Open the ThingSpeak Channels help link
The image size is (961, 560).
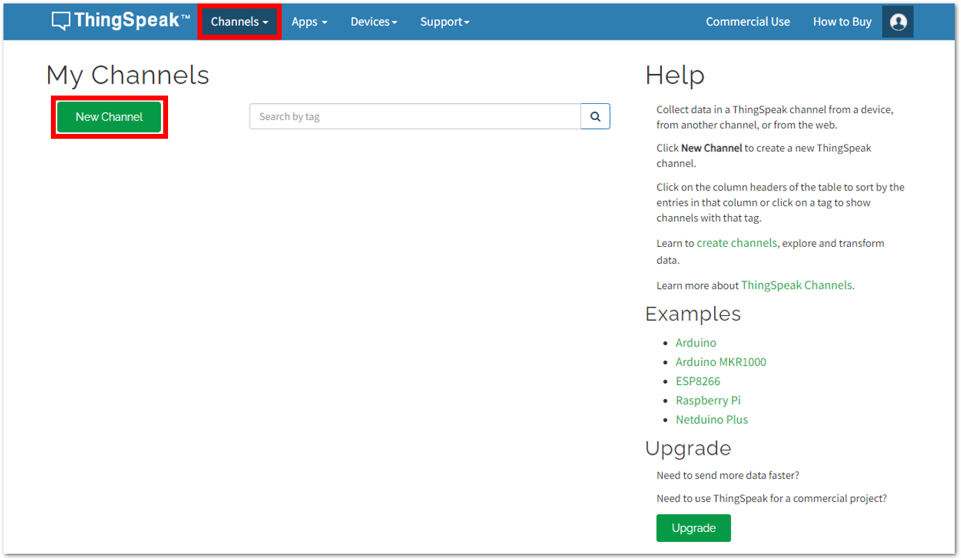[x=796, y=285]
